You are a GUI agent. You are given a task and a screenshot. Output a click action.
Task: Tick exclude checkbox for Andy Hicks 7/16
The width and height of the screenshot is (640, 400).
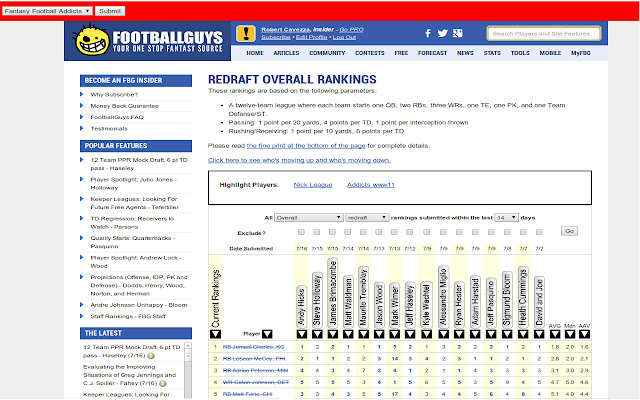click(x=301, y=232)
